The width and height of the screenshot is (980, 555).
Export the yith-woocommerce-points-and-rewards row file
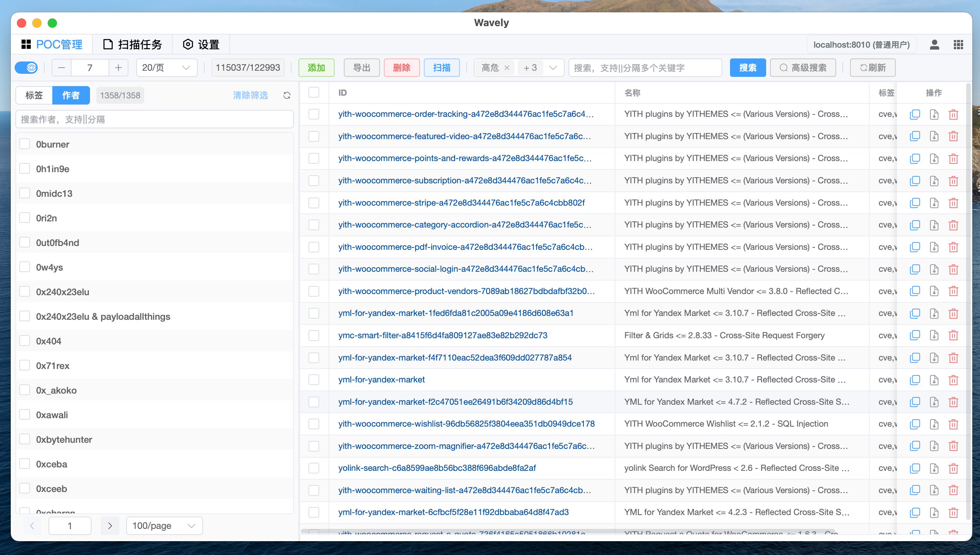[934, 158]
